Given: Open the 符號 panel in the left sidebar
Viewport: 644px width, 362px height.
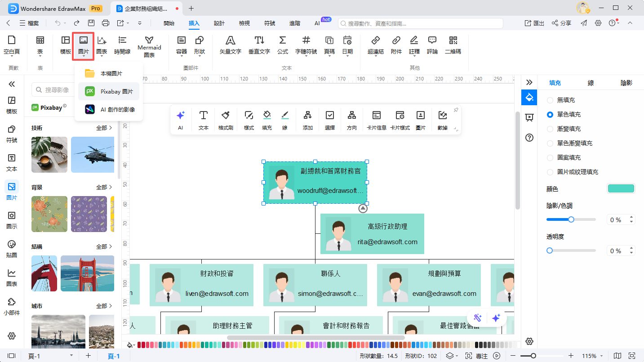Looking at the screenshot, I should 12,134.
